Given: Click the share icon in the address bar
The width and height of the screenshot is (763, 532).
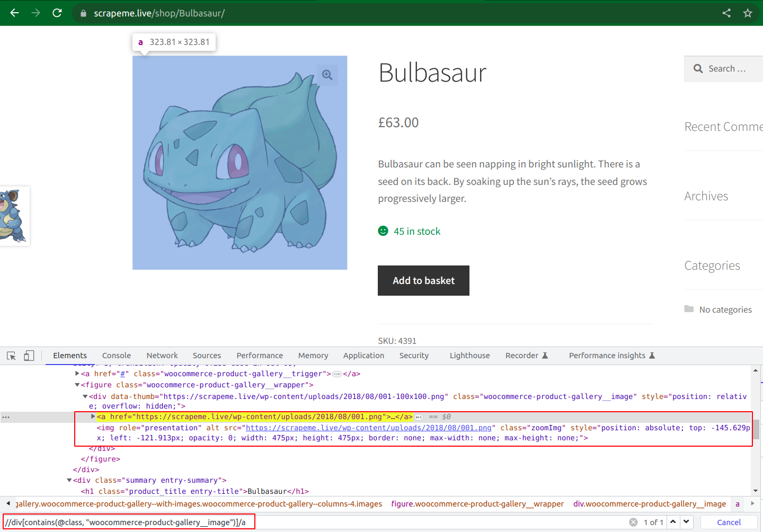Looking at the screenshot, I should 726,13.
